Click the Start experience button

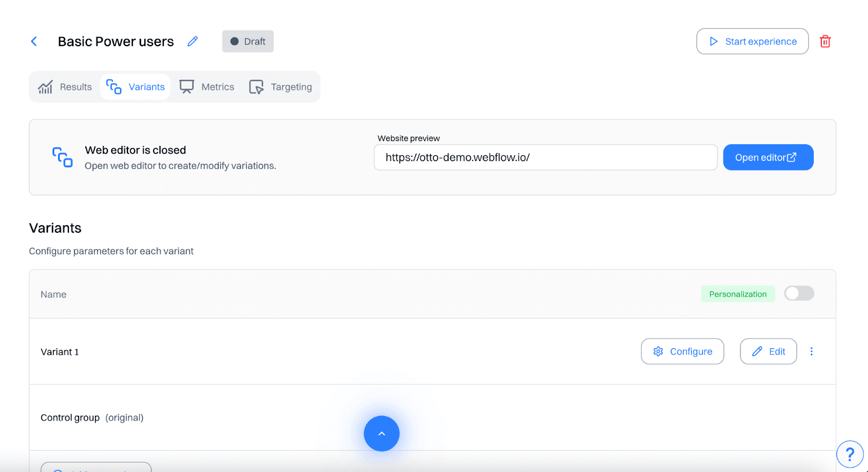(752, 42)
